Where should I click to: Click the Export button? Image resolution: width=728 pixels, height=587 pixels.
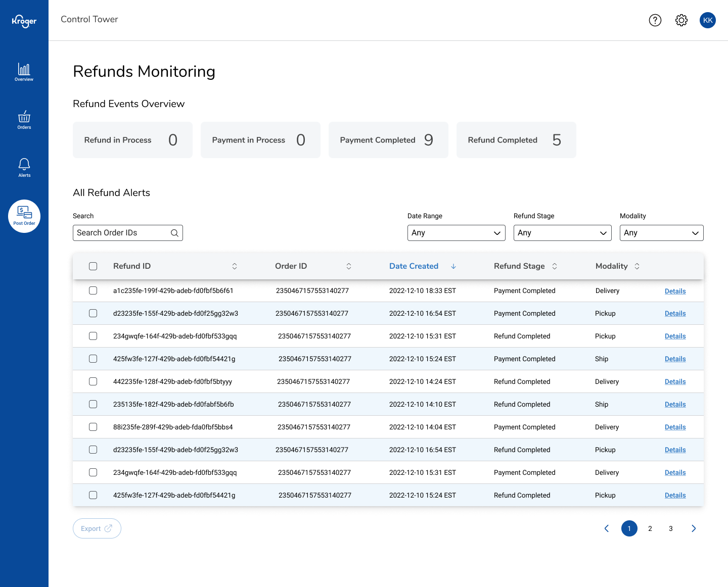pos(97,528)
